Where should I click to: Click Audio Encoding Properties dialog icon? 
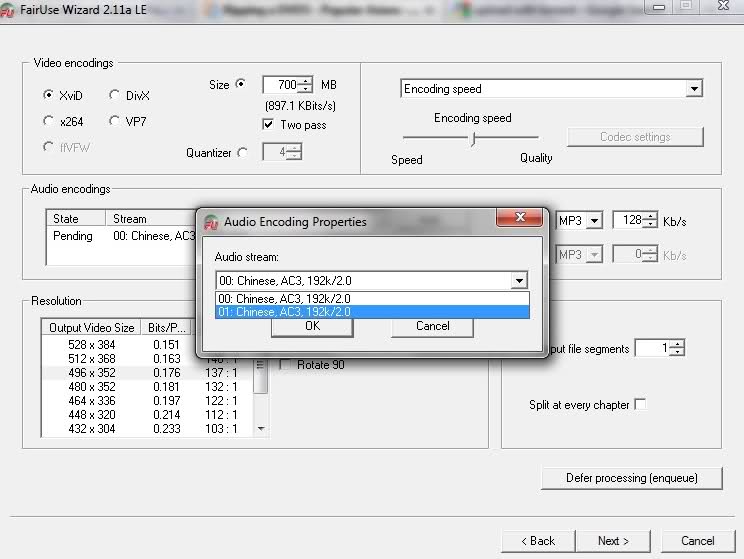pos(211,222)
